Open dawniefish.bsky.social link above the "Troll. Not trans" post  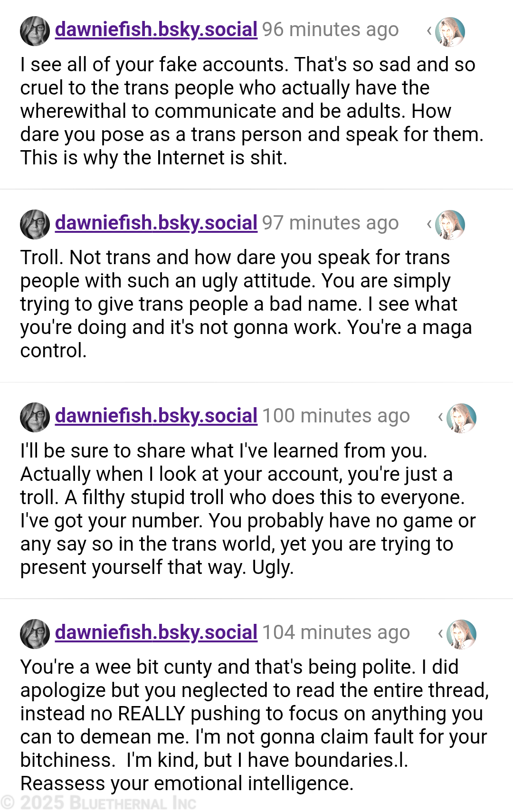[x=156, y=222]
